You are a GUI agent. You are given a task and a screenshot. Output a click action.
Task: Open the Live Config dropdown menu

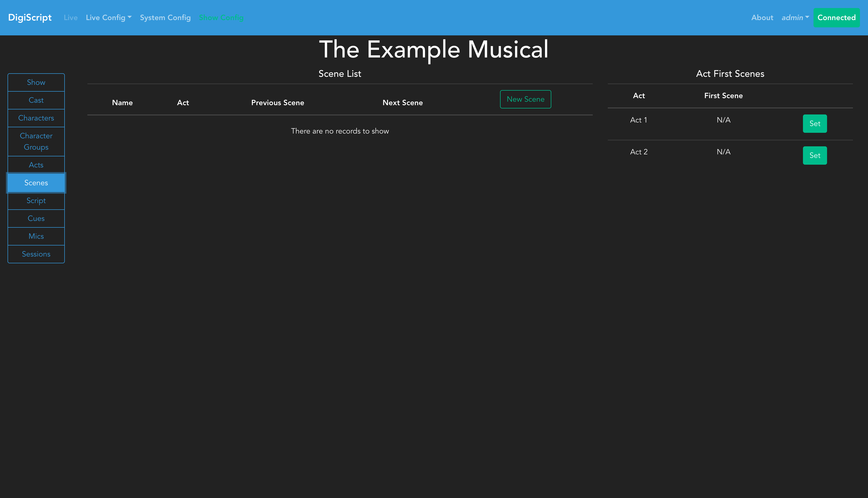click(x=108, y=17)
